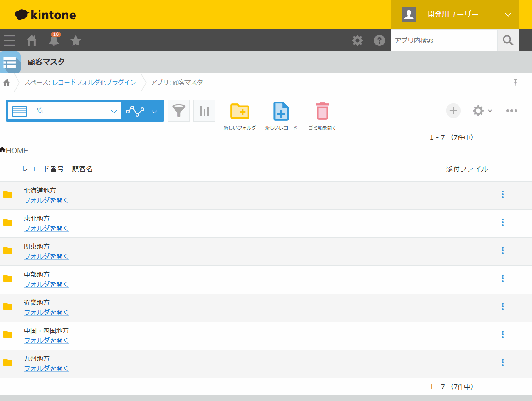Open 北海道地方 folder via フォルダを開く link

[x=45, y=200]
